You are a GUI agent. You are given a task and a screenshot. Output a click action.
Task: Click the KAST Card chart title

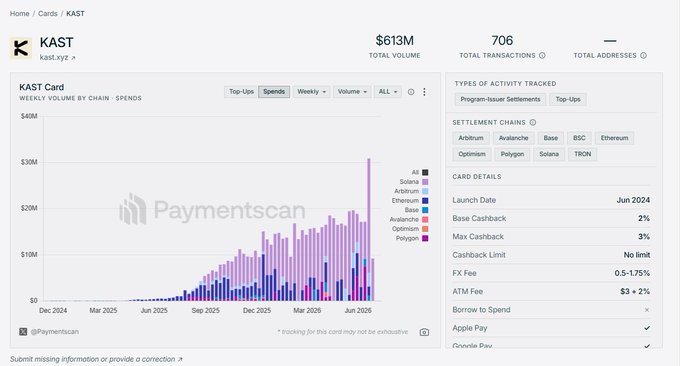pos(41,87)
